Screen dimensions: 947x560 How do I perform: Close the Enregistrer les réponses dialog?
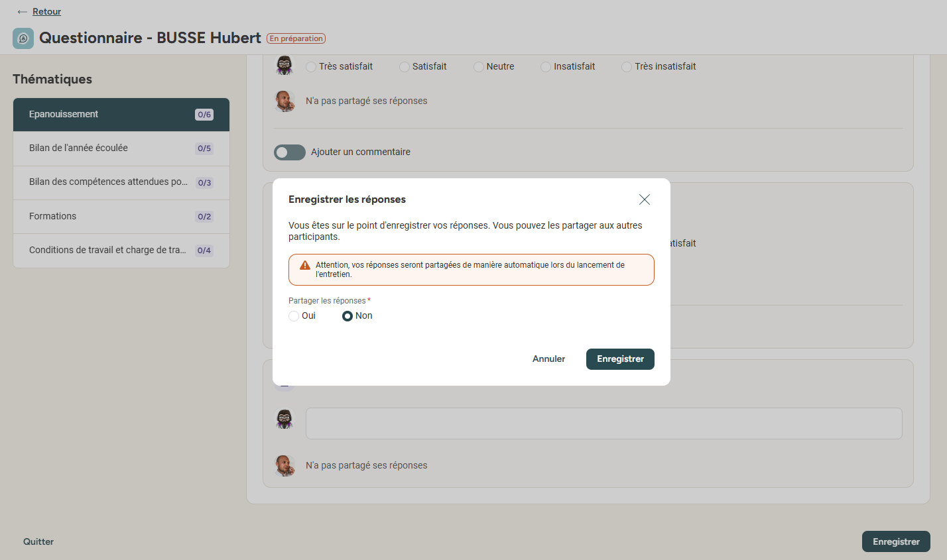(x=644, y=199)
